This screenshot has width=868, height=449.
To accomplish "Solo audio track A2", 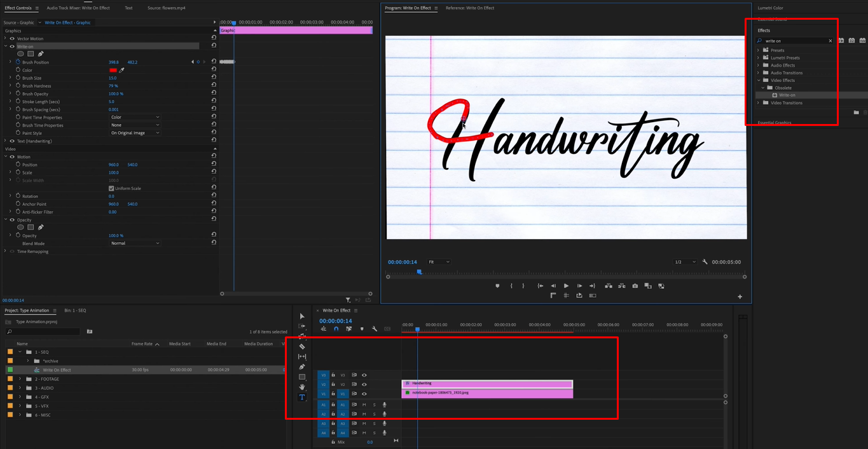I will pyautogui.click(x=375, y=414).
